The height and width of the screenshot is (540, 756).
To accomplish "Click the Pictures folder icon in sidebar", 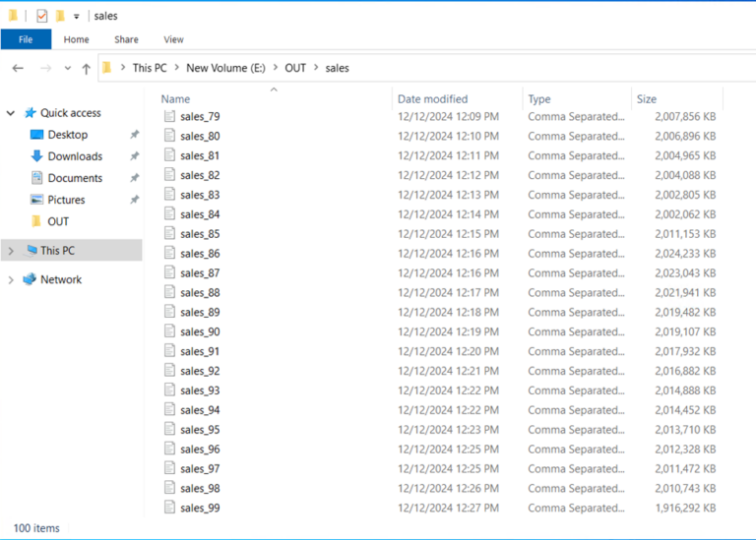I will [36, 200].
